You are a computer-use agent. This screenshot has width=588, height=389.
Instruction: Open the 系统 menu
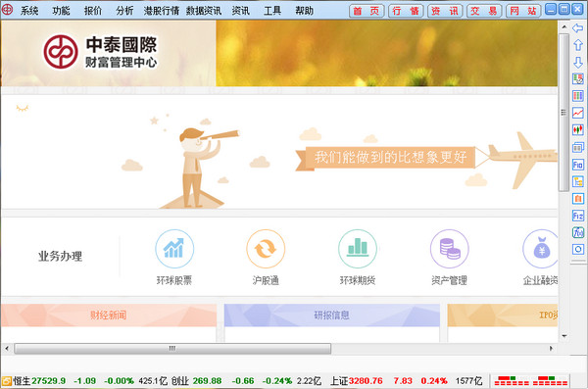pos(29,11)
